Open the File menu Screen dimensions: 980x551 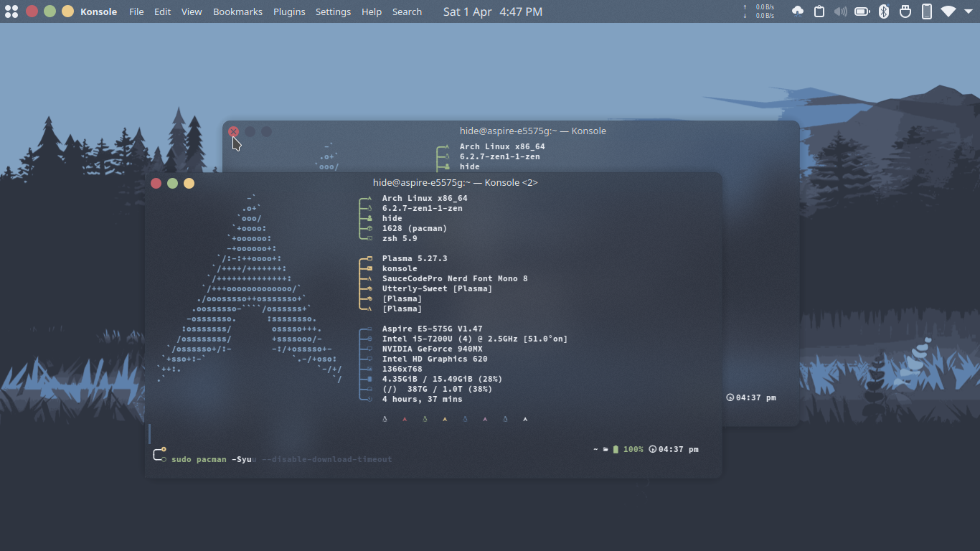click(136, 11)
